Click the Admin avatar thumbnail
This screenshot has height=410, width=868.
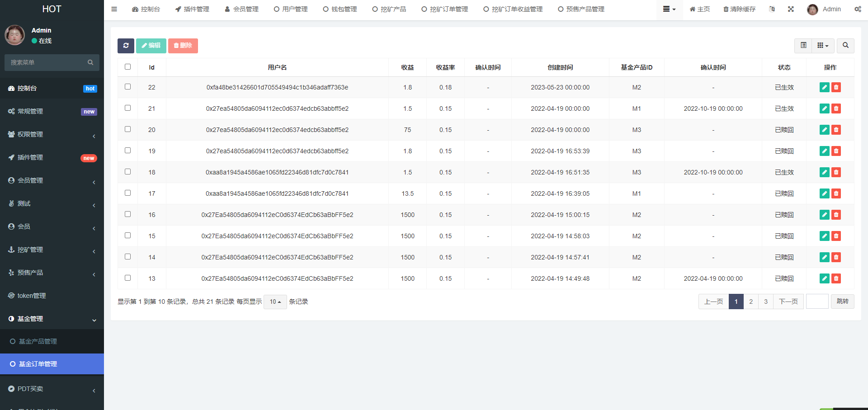click(812, 9)
